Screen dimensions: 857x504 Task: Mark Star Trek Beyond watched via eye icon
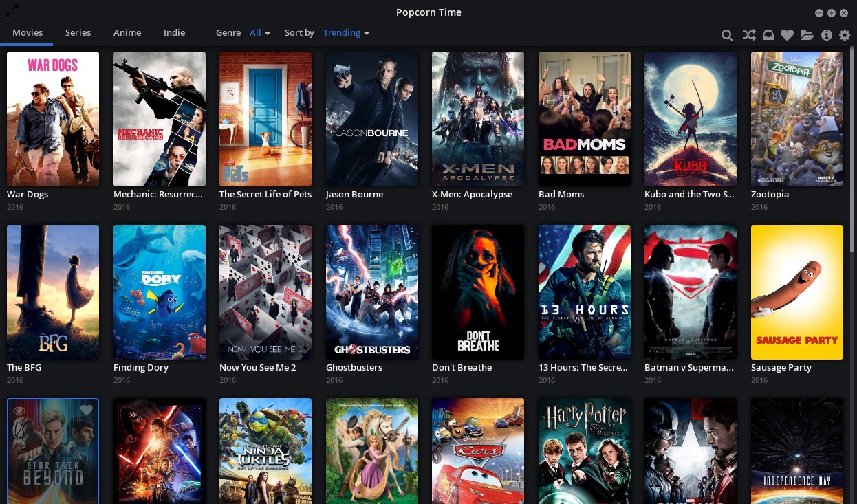coord(19,410)
